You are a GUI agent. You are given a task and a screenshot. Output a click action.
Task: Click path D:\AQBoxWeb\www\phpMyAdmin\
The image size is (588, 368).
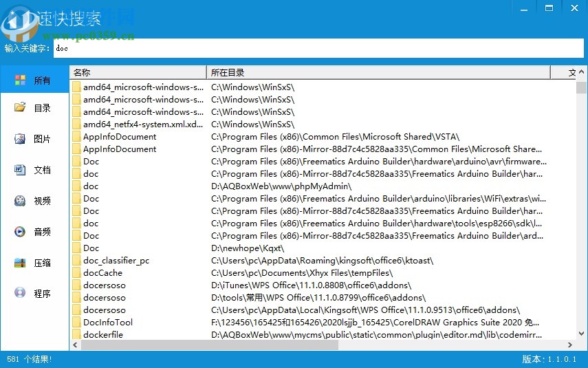pos(281,186)
